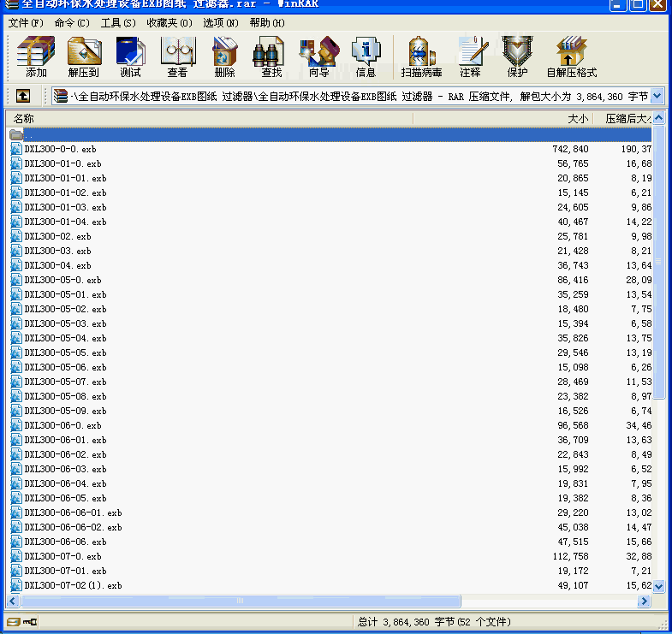Click the horizontal scrollbar thumb
The height and width of the screenshot is (634, 672).
click(x=241, y=601)
